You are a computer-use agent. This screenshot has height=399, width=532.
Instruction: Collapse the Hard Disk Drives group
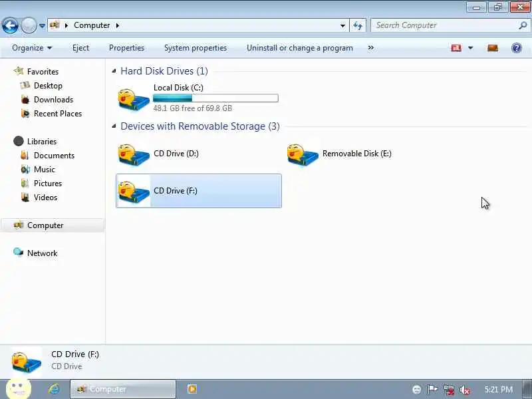click(x=114, y=71)
